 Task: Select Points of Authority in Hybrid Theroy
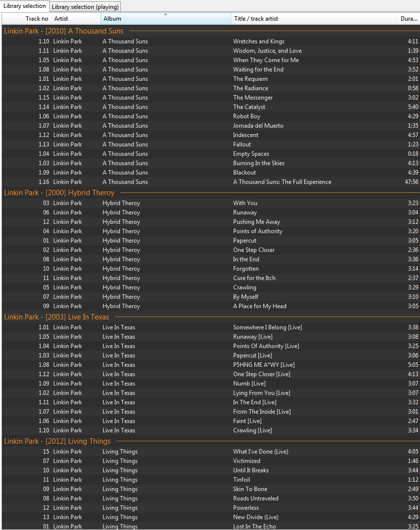pos(211,231)
